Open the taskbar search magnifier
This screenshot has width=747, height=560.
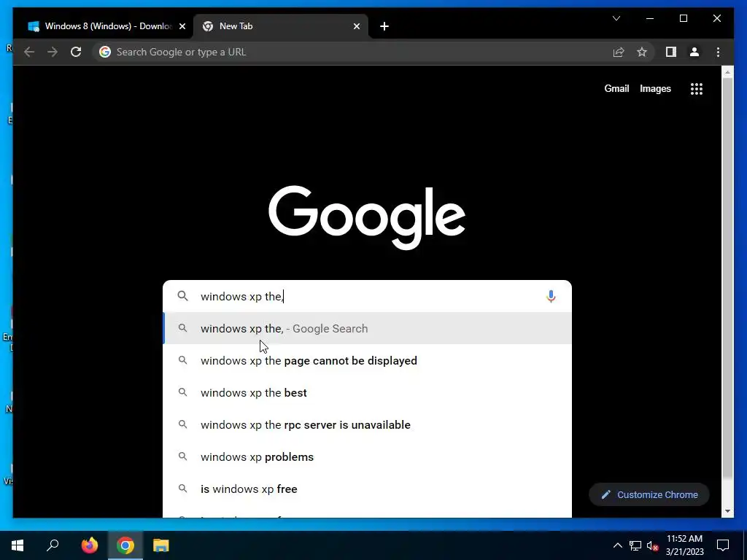53,545
